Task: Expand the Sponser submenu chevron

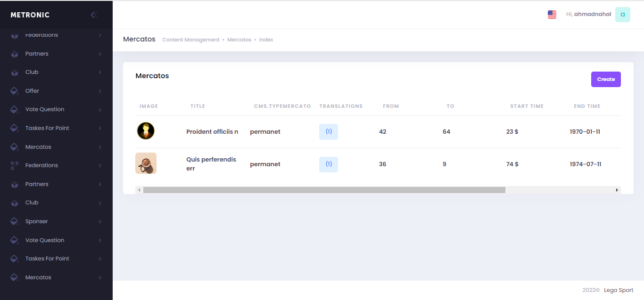Action: coord(100,221)
